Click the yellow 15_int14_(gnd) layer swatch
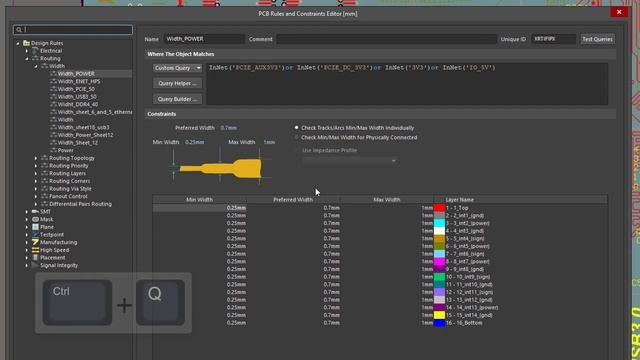This screenshot has width=640, height=360. pos(439,315)
